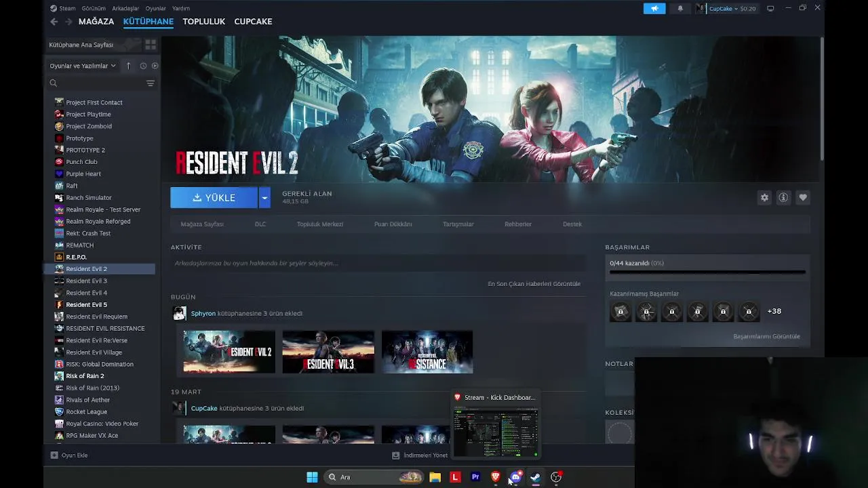
Task: Switch library to grid collections view
Action: pyautogui.click(x=151, y=45)
